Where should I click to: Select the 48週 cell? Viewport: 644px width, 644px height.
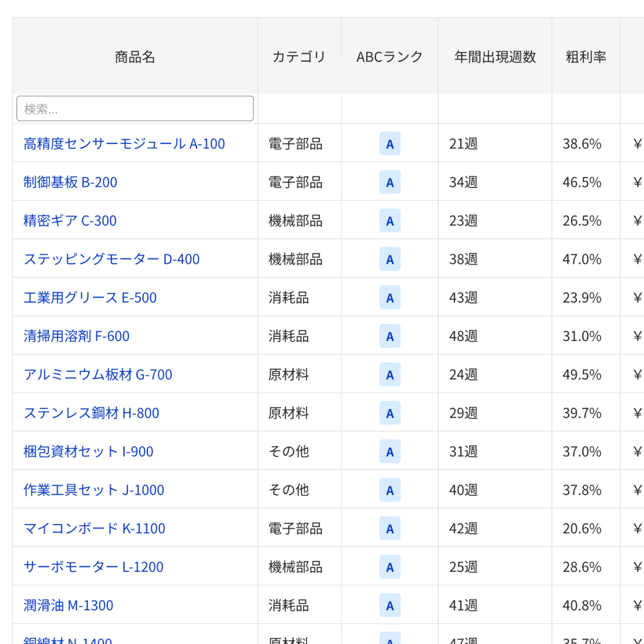(495, 336)
